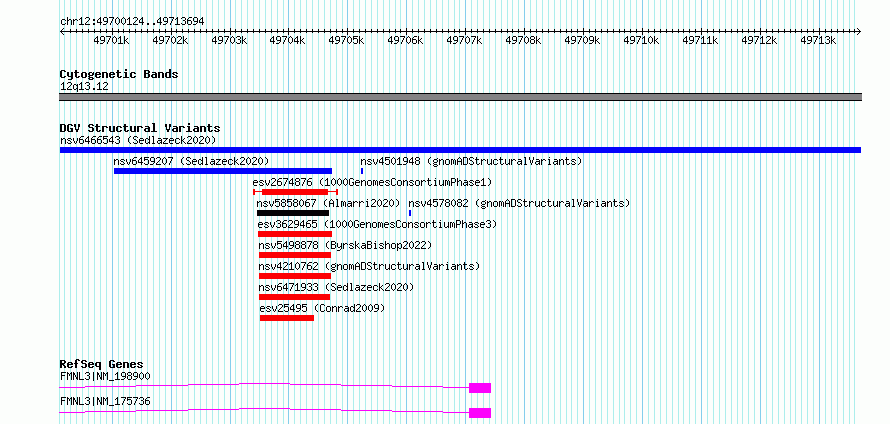The width and height of the screenshot is (890, 424).
Task: Select the red nsv6471933 variant bar
Action: tap(295, 297)
